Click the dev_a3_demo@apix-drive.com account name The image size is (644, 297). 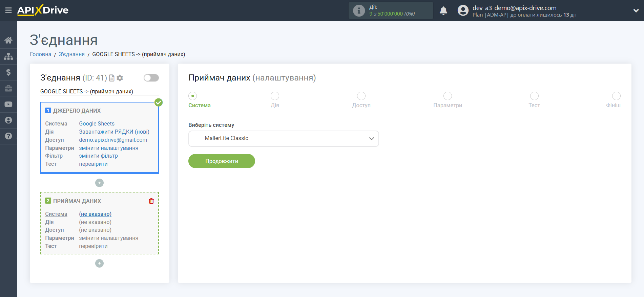pyautogui.click(x=514, y=8)
